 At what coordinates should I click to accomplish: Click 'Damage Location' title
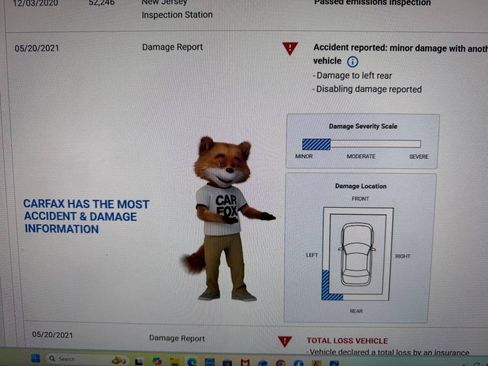coord(361,186)
